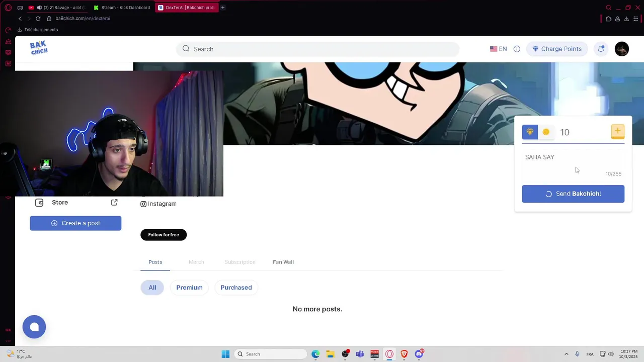The width and height of the screenshot is (644, 362).
Task: Select the Merch tab
Action: click(x=196, y=262)
